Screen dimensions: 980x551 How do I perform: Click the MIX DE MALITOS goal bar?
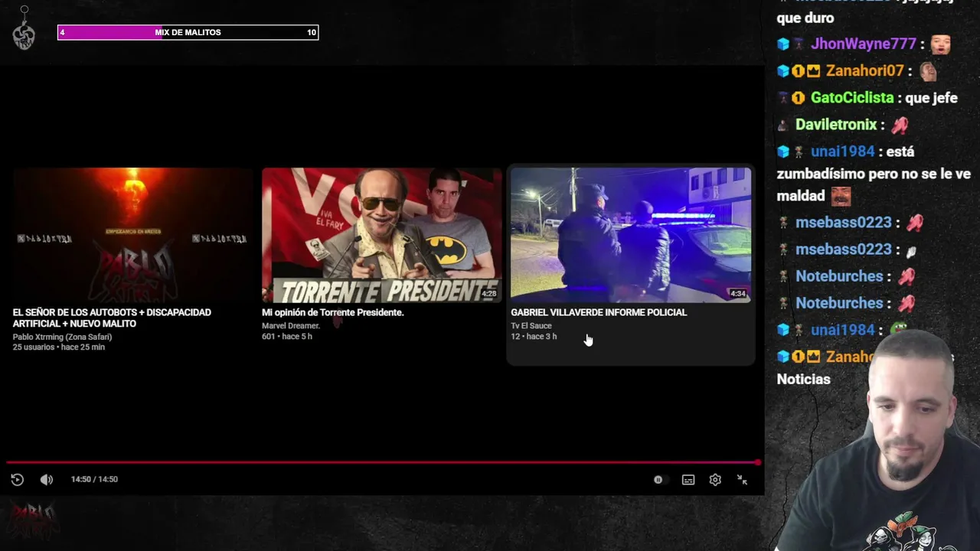[188, 32]
